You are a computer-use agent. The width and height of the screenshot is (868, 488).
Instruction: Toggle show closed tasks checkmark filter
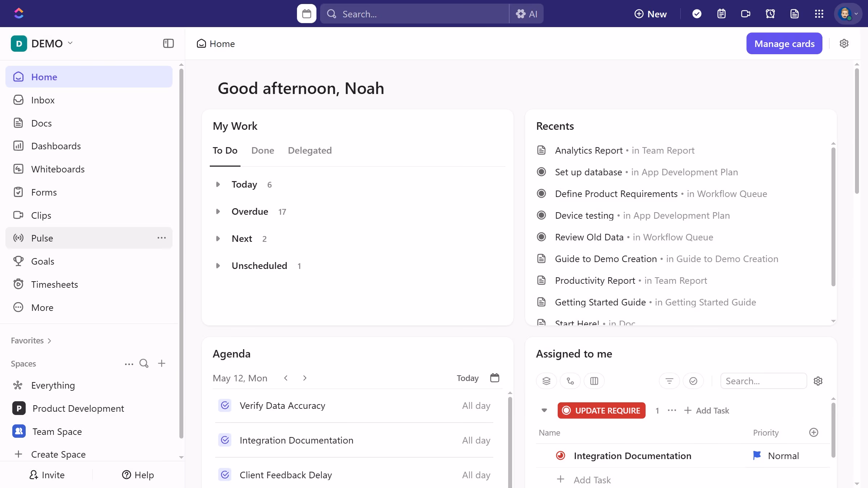(x=693, y=381)
